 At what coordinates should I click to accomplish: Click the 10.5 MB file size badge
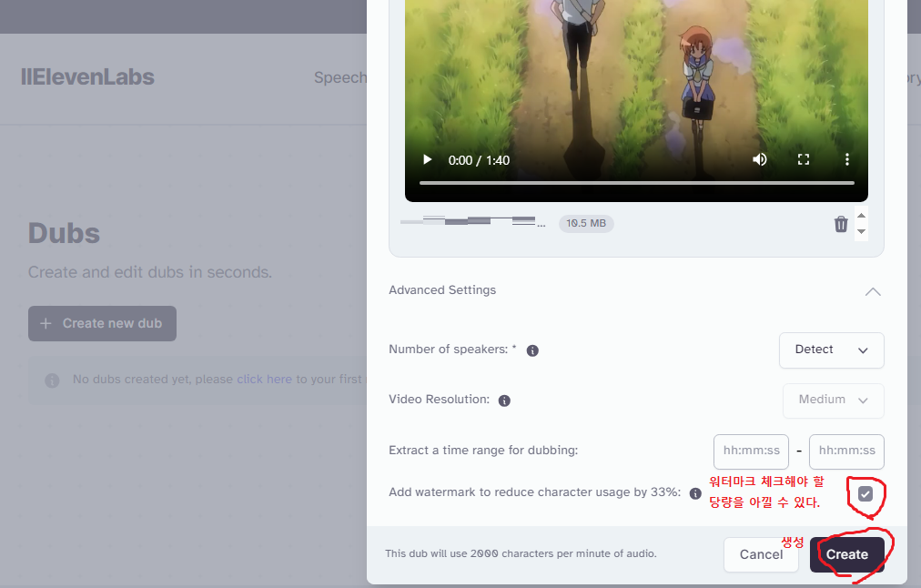click(585, 223)
